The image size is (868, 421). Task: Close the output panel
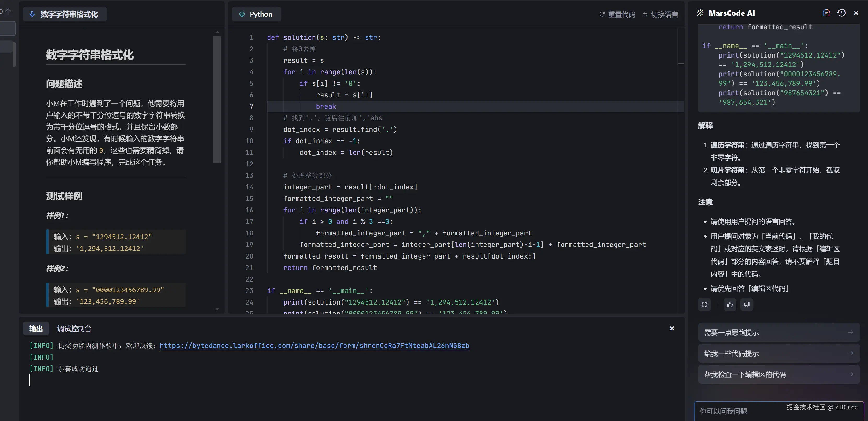coord(672,328)
